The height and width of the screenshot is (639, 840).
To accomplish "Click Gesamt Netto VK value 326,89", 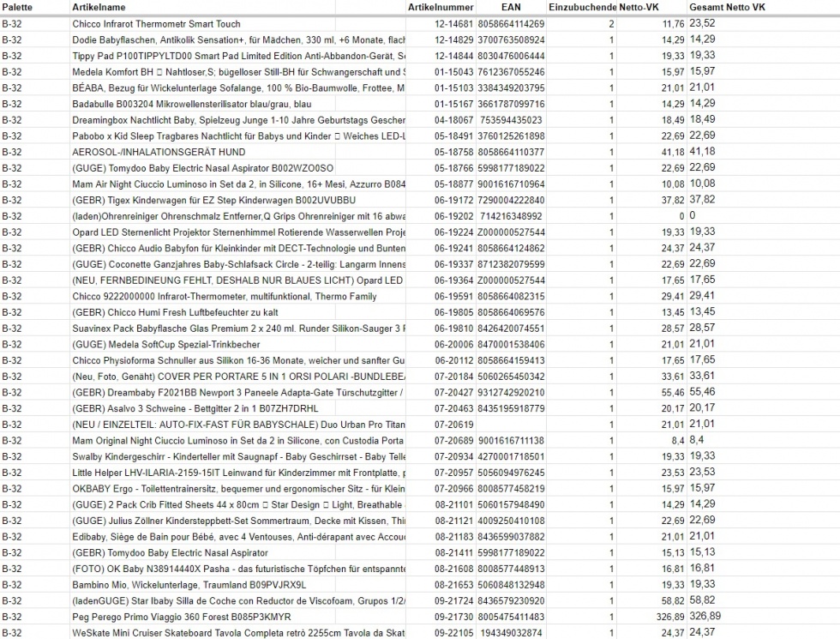I will click(705, 617).
